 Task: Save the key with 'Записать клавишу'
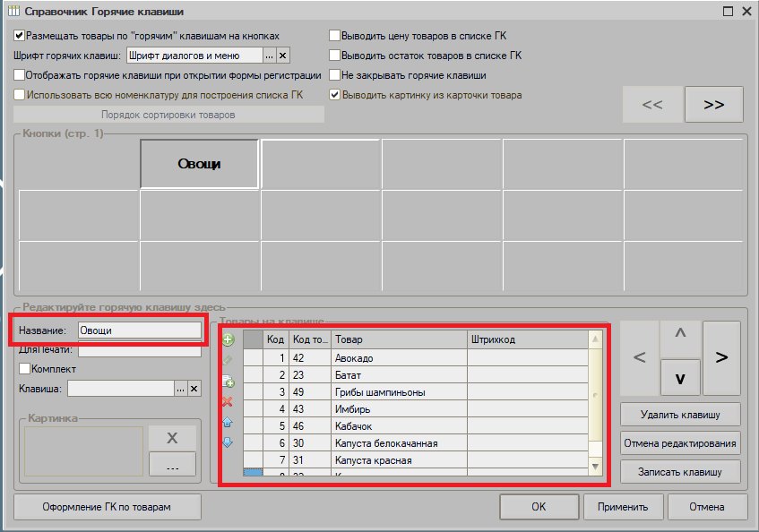click(x=680, y=471)
